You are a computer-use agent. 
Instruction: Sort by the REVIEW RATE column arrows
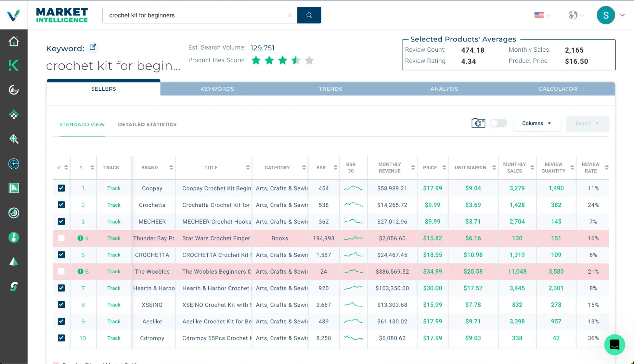606,167
